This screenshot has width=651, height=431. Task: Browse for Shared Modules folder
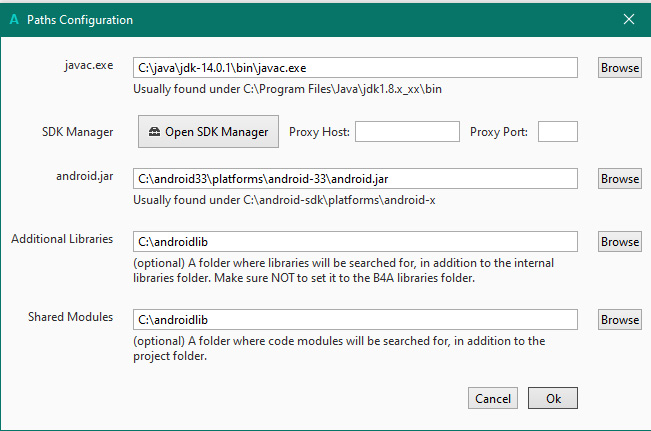(x=619, y=320)
